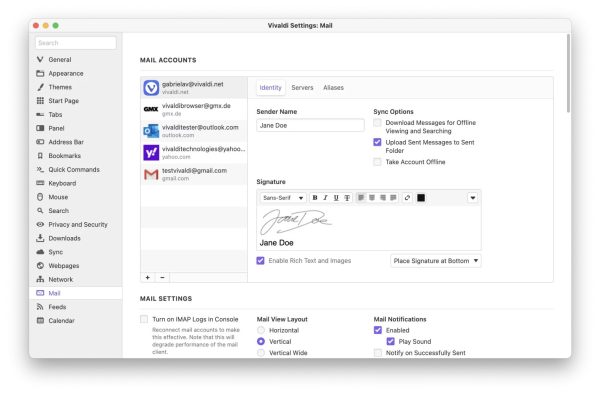Uncheck Upload Sent Messages to Sent Folder
600x395 pixels.
coord(377,142)
